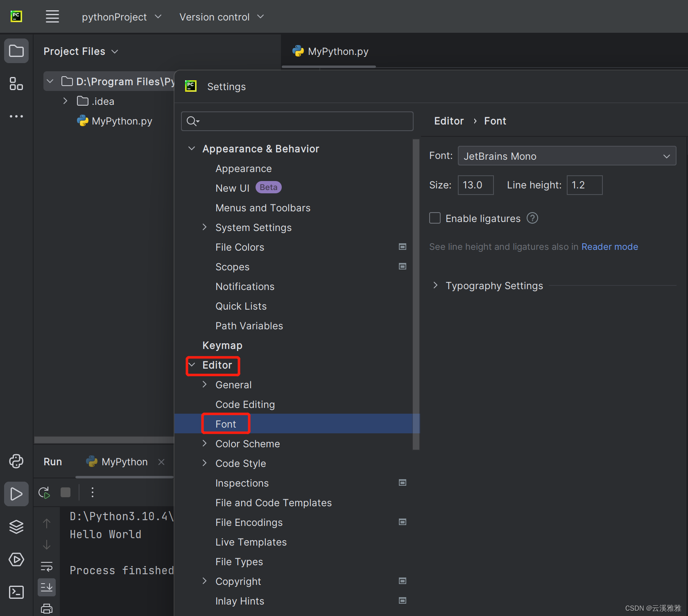The width and height of the screenshot is (688, 616).
Task: Click the Line height field
Action: tap(584, 185)
